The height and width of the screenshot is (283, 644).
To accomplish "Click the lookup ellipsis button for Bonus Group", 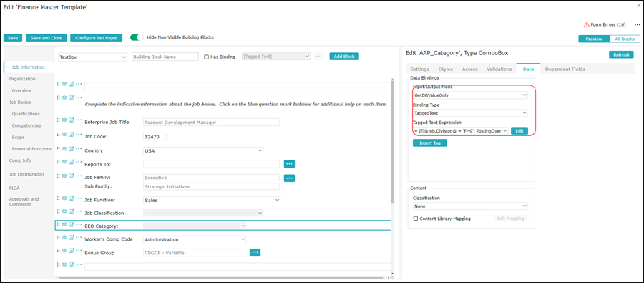I will click(x=255, y=253).
